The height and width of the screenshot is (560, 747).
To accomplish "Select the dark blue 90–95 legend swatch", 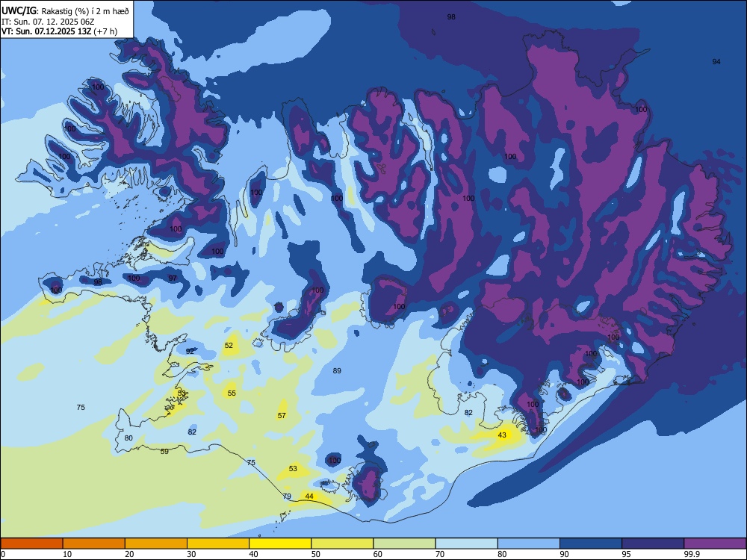I will (591, 544).
